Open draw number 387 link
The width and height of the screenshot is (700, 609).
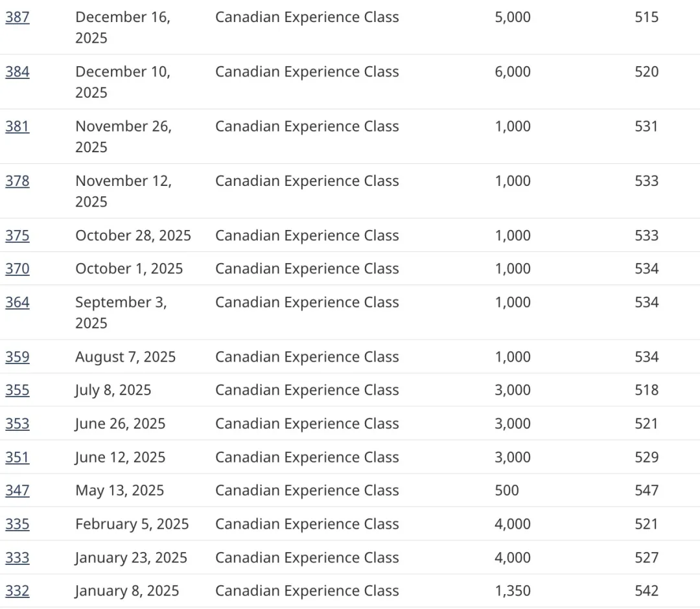click(x=17, y=17)
